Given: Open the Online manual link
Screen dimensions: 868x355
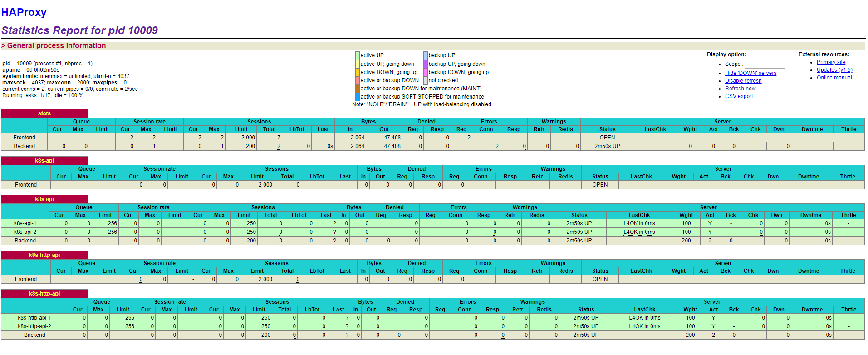Looking at the screenshot, I should click(834, 78).
